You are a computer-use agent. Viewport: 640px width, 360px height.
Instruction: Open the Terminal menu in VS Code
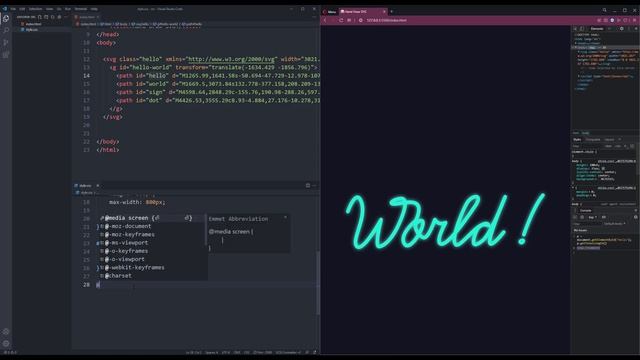click(x=80, y=9)
